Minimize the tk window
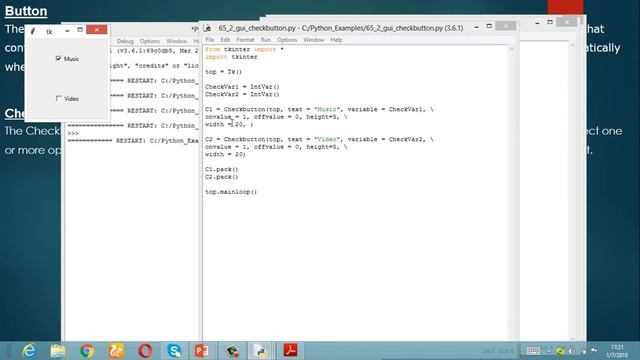 click(x=67, y=30)
